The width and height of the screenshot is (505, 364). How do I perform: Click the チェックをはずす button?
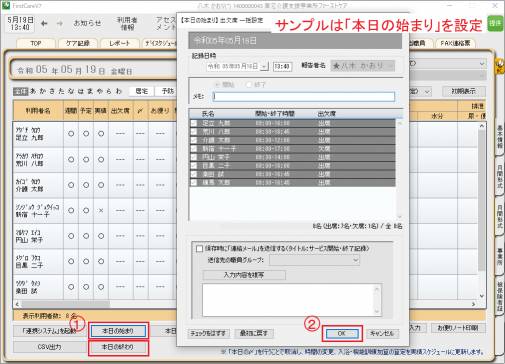[x=208, y=333]
